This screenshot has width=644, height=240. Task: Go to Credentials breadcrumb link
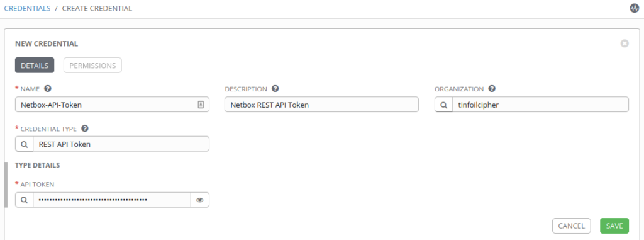coord(27,8)
